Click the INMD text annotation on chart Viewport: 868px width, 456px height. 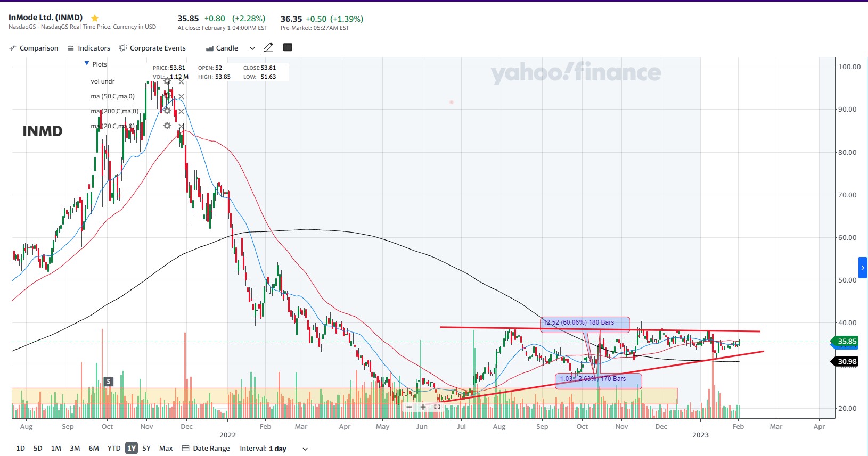(43, 131)
